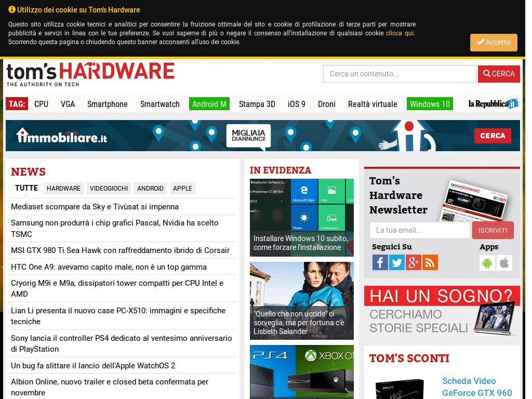Screen dimensions: 532x399
Task: Open the Droni tag
Action: point(326,104)
